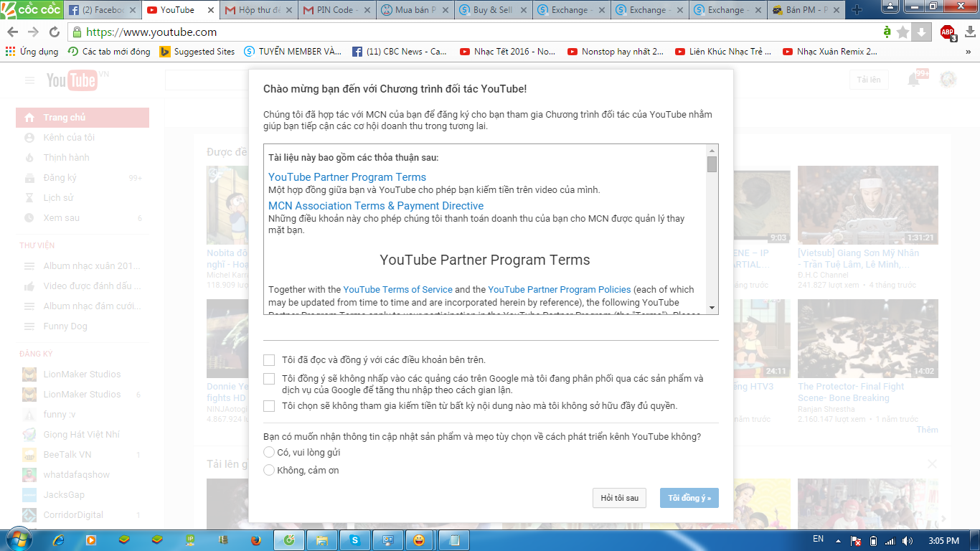The height and width of the screenshot is (551, 980).
Task: Open 'Trang chủ' in the YouTube sidebar
Action: pyautogui.click(x=83, y=118)
